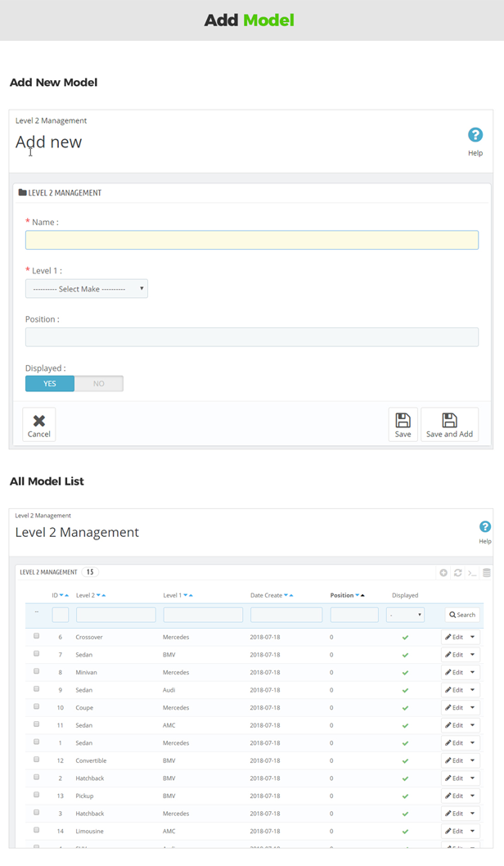This screenshot has height=866, width=504.
Task: Tick the checkbox for the Crossover row
Action: pos(36,636)
